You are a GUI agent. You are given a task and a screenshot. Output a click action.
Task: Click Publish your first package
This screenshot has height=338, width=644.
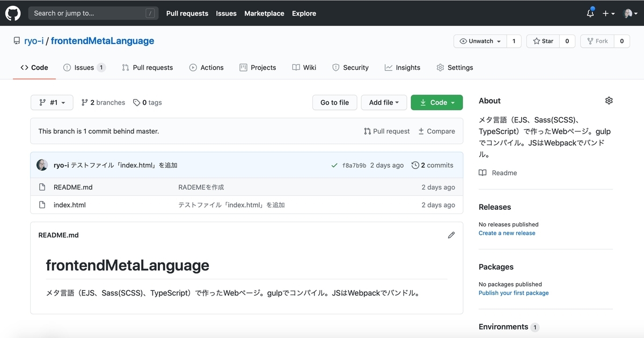[514, 293]
